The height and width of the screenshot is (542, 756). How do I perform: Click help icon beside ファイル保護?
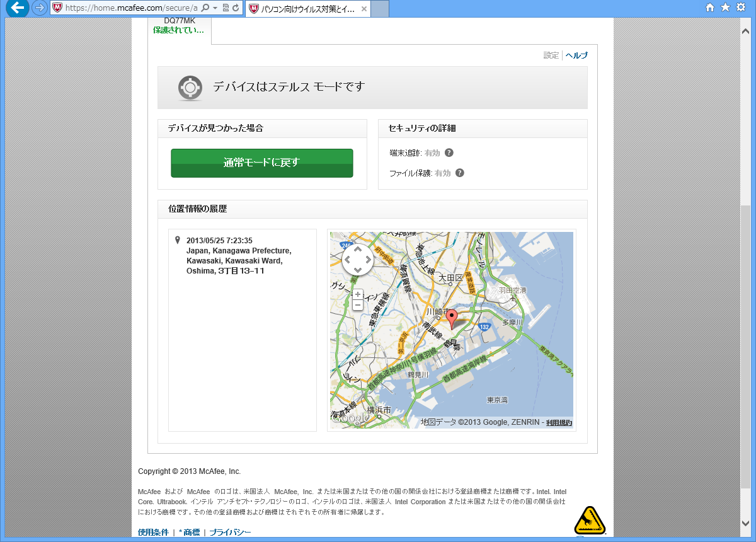tap(460, 173)
